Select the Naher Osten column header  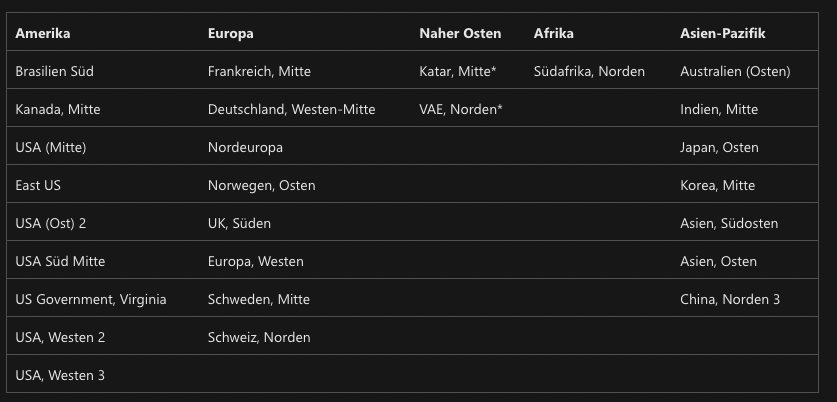pyautogui.click(x=460, y=33)
